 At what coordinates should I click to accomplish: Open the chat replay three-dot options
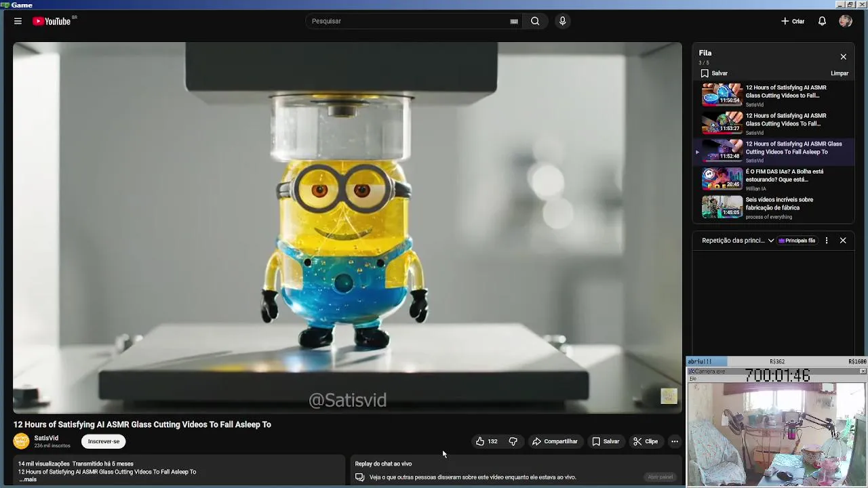tap(826, 241)
